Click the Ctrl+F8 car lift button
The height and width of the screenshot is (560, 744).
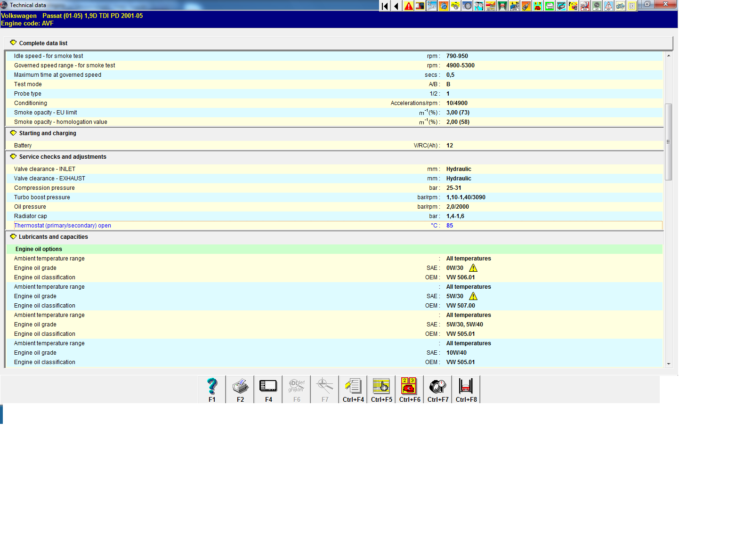pyautogui.click(x=466, y=390)
